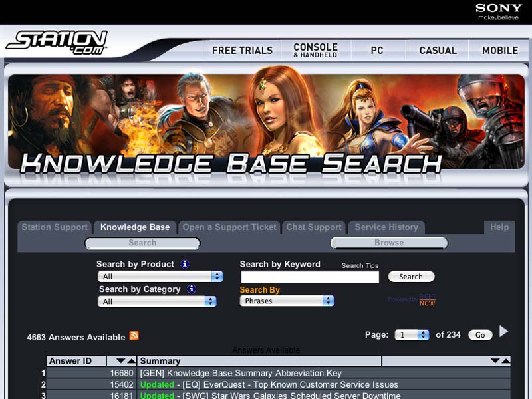
Task: Sort Summary column ascending arrow
Action: tap(506, 361)
